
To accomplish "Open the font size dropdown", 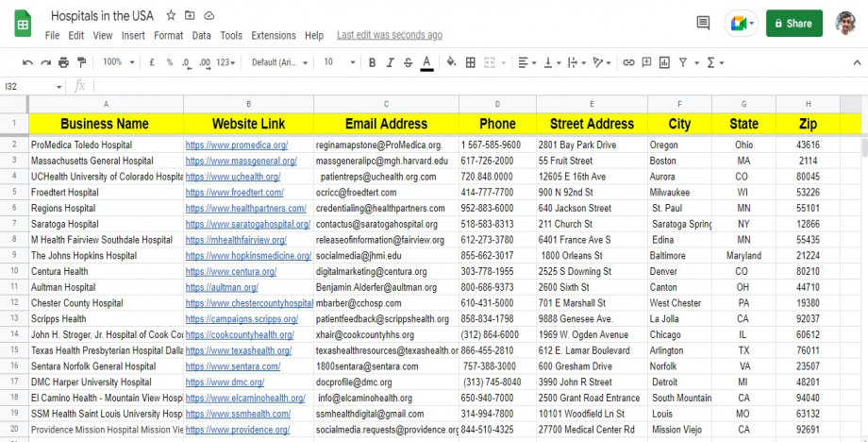I will tap(334, 62).
